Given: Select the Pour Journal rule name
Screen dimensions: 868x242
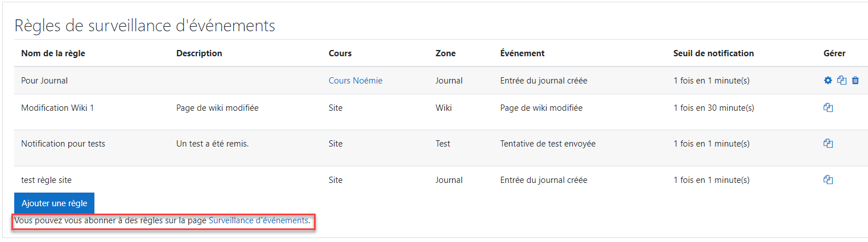Looking at the screenshot, I should (44, 81).
